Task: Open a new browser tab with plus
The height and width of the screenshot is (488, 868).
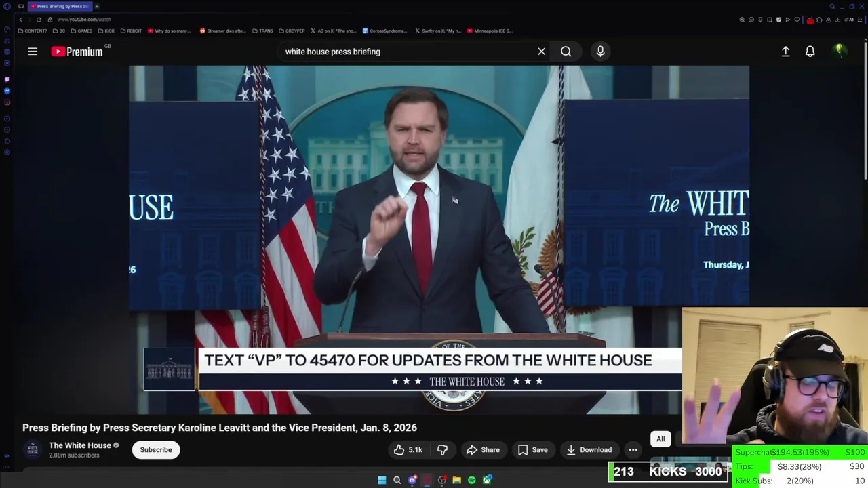Action: (97, 6)
